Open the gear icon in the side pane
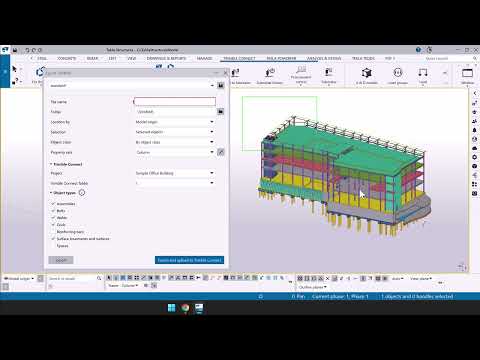 475,157
